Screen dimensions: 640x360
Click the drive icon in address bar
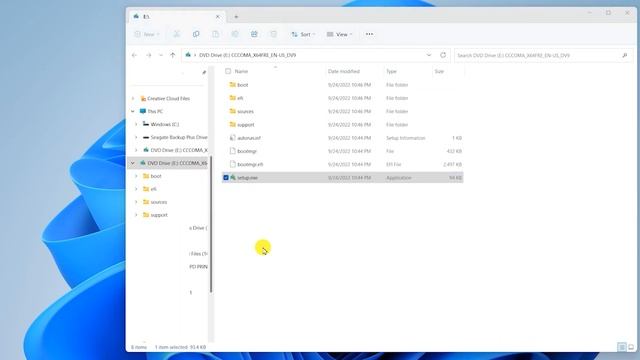(x=188, y=55)
